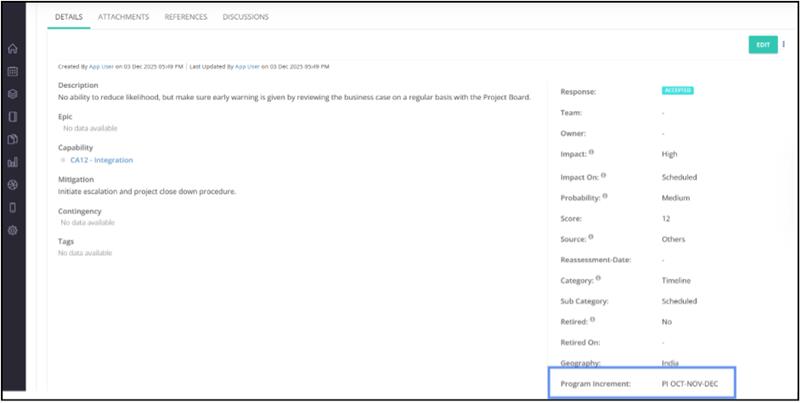Click the Program Increment label
Image resolution: width=800 pixels, height=403 pixels.
point(595,384)
